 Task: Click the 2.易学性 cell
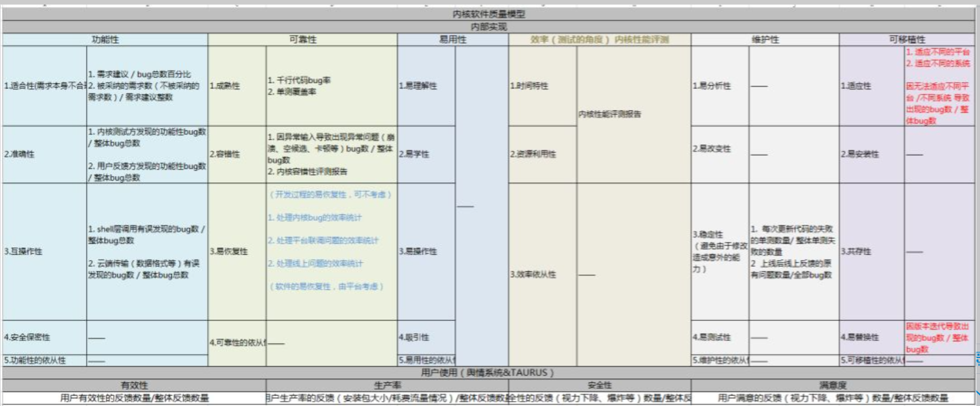(x=426, y=154)
